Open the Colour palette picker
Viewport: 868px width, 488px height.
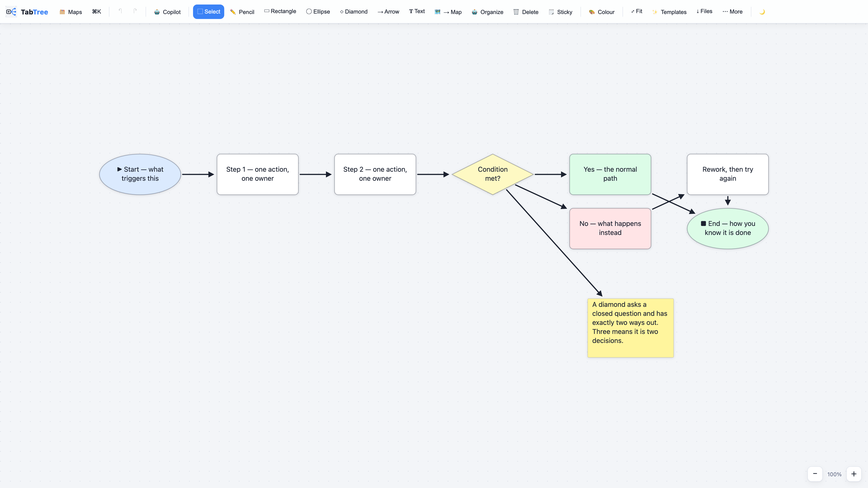point(601,12)
